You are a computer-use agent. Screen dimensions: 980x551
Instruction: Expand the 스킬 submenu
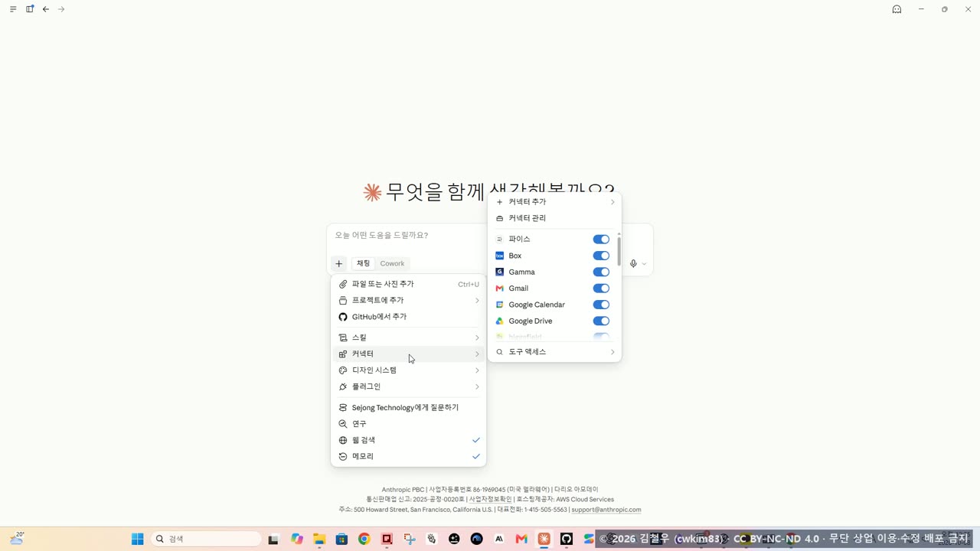pos(409,337)
